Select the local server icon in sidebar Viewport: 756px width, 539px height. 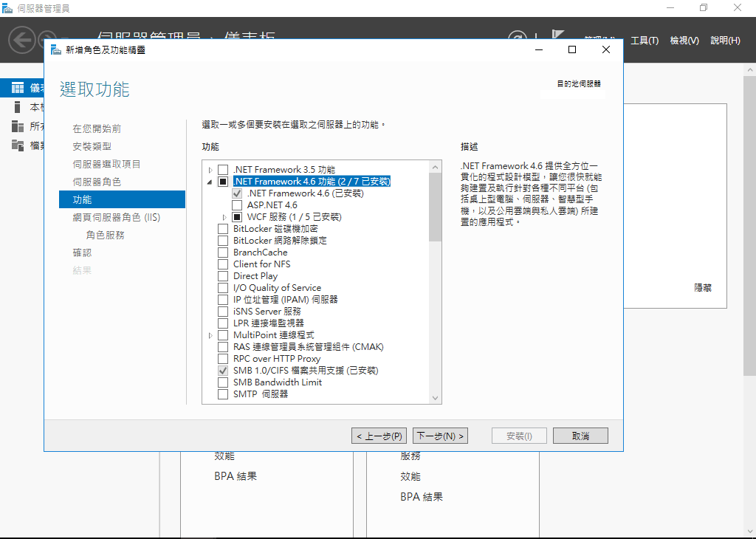(18, 107)
